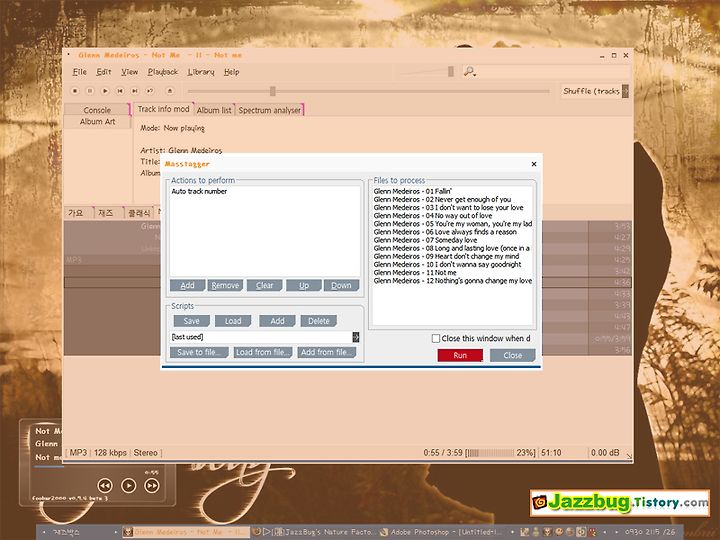Image resolution: width=720 pixels, height=540 pixels.
Task: Open the View menu
Action: tap(129, 72)
